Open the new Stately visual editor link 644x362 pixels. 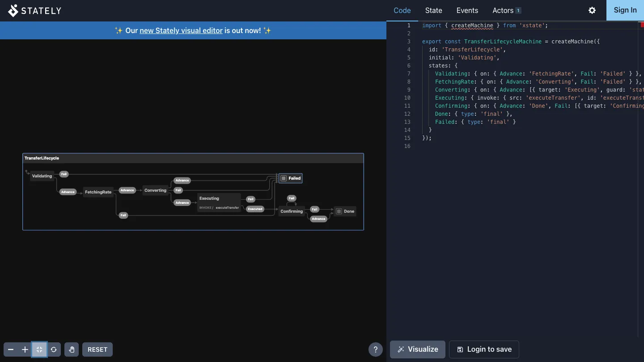(x=181, y=30)
